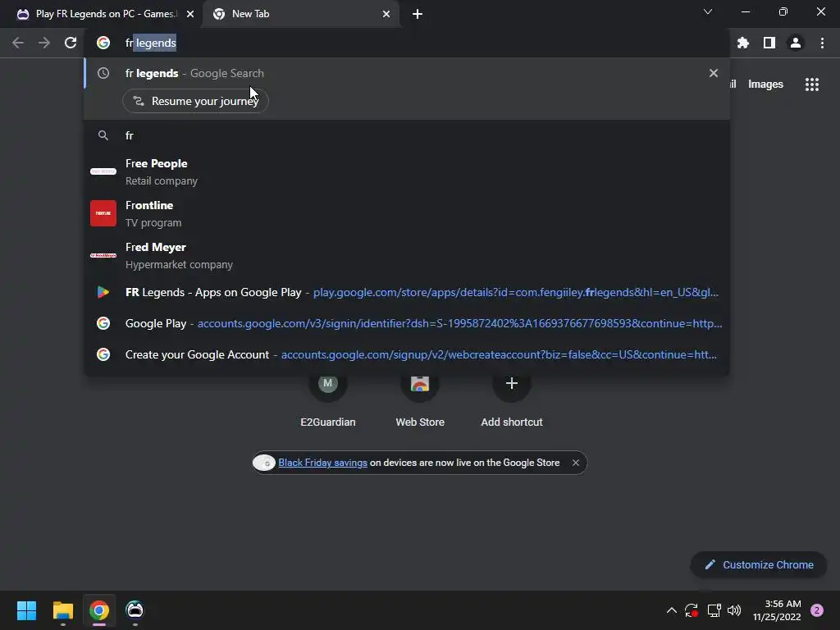Select Frontline TV program suggestion
Image resolution: width=840 pixels, height=630 pixels.
point(407,213)
